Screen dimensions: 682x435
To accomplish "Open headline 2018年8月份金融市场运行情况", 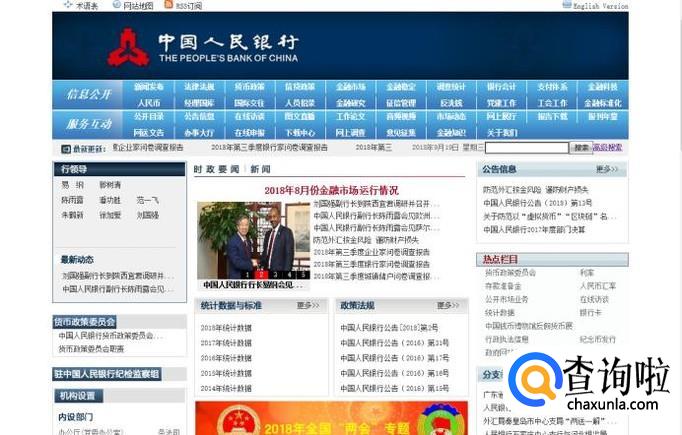I will 331,191.
